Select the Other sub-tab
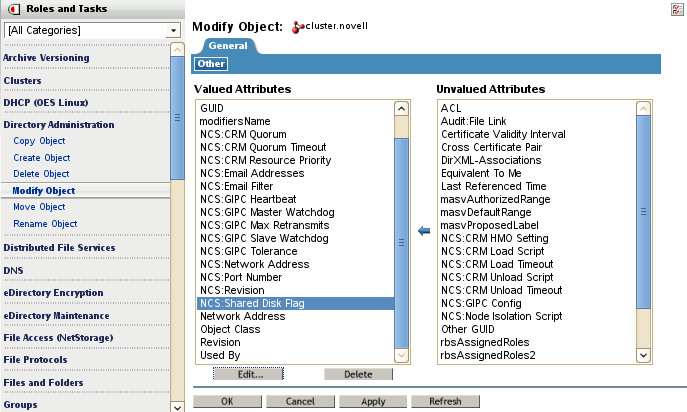The image size is (687, 412). (211, 64)
